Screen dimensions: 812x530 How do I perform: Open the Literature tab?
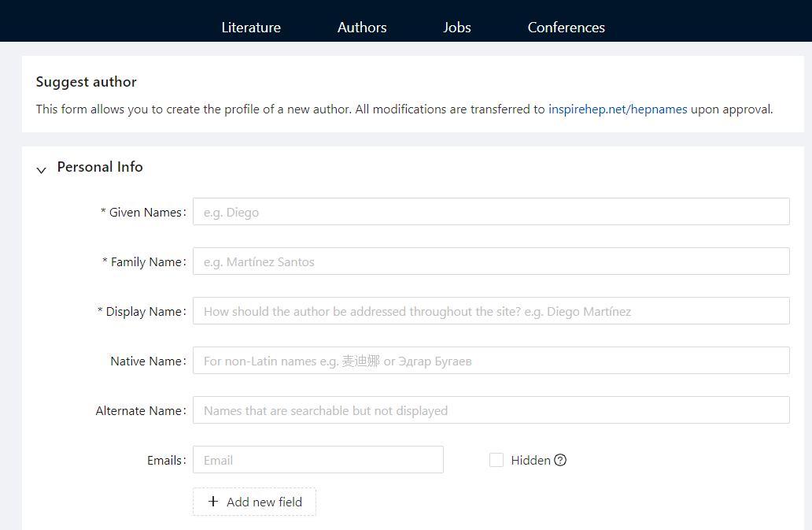(251, 28)
